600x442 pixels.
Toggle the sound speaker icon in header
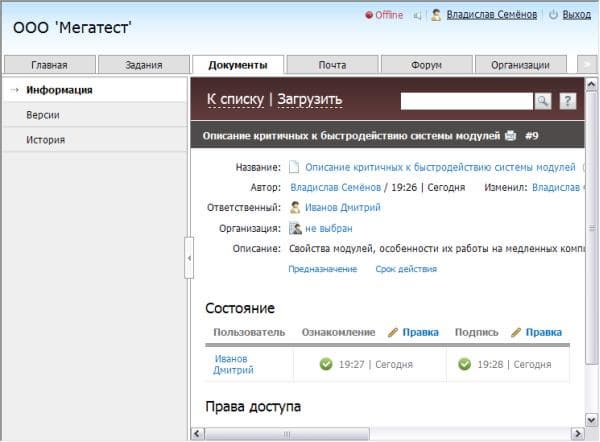click(x=417, y=15)
